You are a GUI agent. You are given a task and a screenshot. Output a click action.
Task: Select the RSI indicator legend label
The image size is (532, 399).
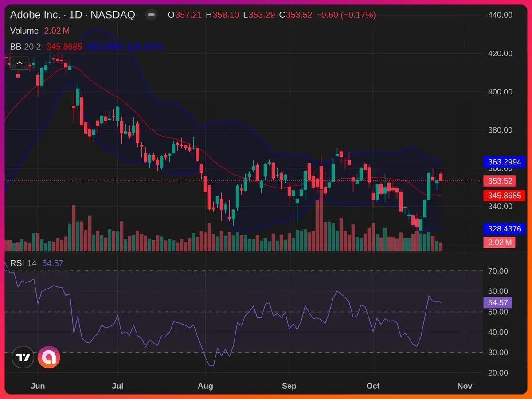(16, 263)
